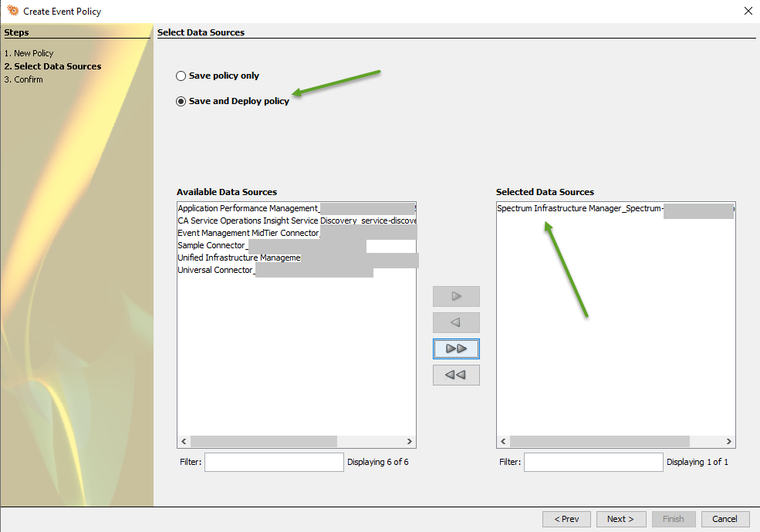
Task: Click the move-right single arrow button
Action: [456, 296]
